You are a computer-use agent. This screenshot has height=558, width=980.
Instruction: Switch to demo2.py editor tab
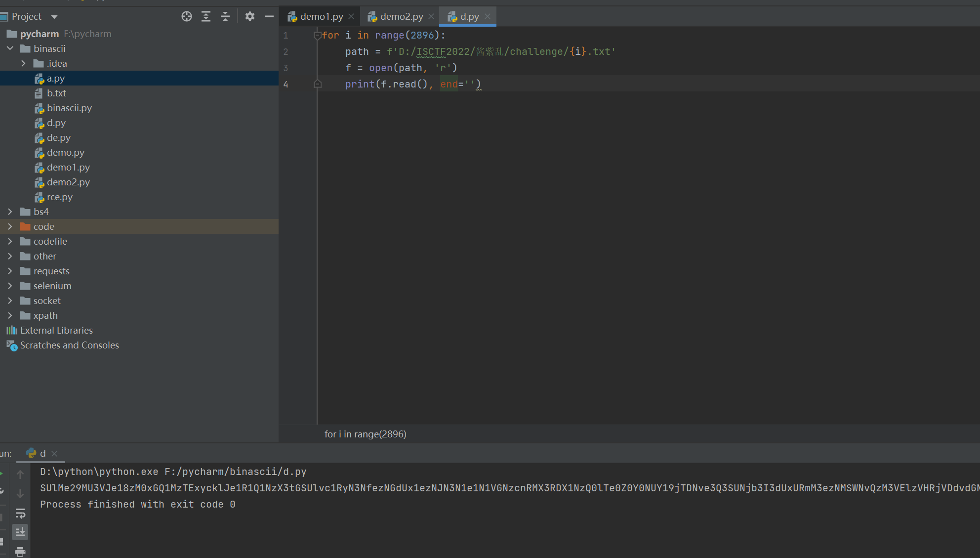(x=401, y=16)
